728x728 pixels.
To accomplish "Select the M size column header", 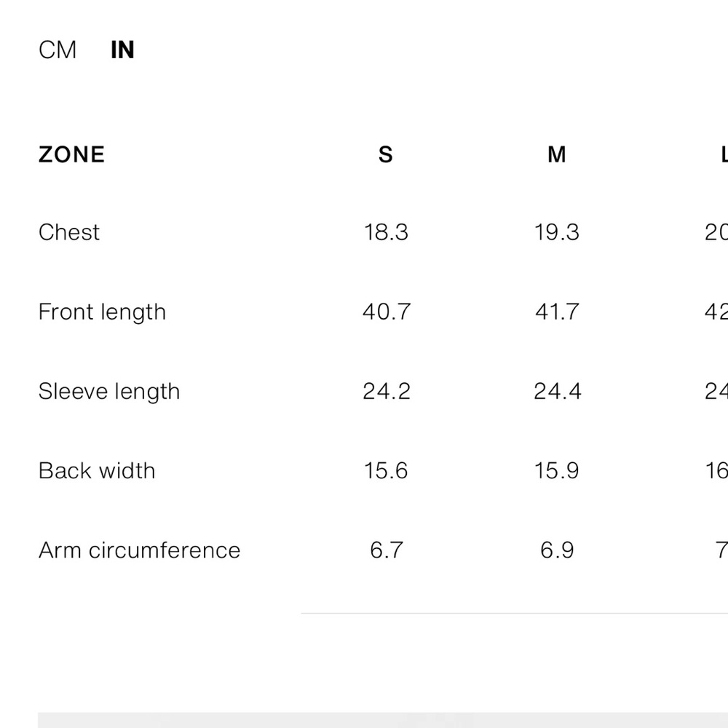I will [557, 154].
